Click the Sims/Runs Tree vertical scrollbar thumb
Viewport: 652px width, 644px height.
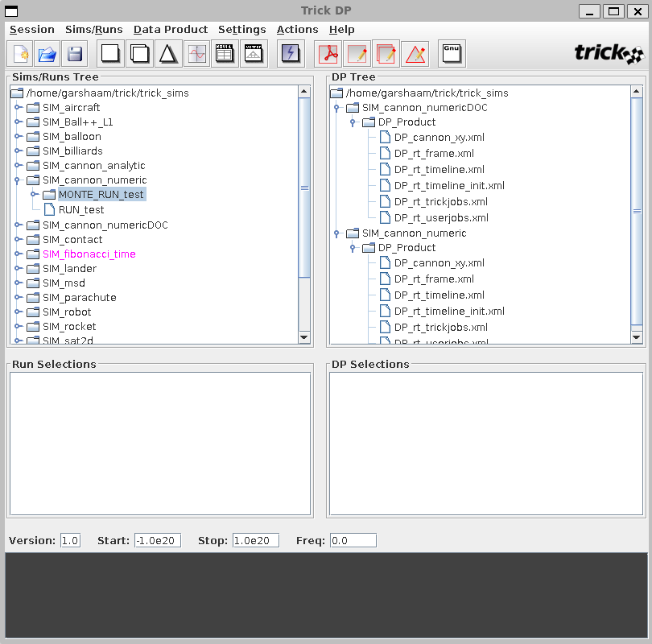click(x=304, y=188)
